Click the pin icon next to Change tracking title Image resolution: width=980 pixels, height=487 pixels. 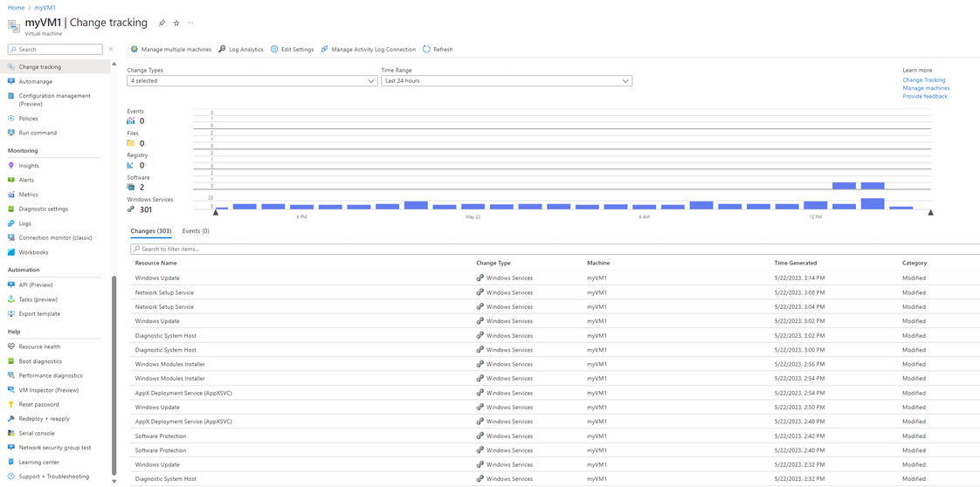coord(162,23)
